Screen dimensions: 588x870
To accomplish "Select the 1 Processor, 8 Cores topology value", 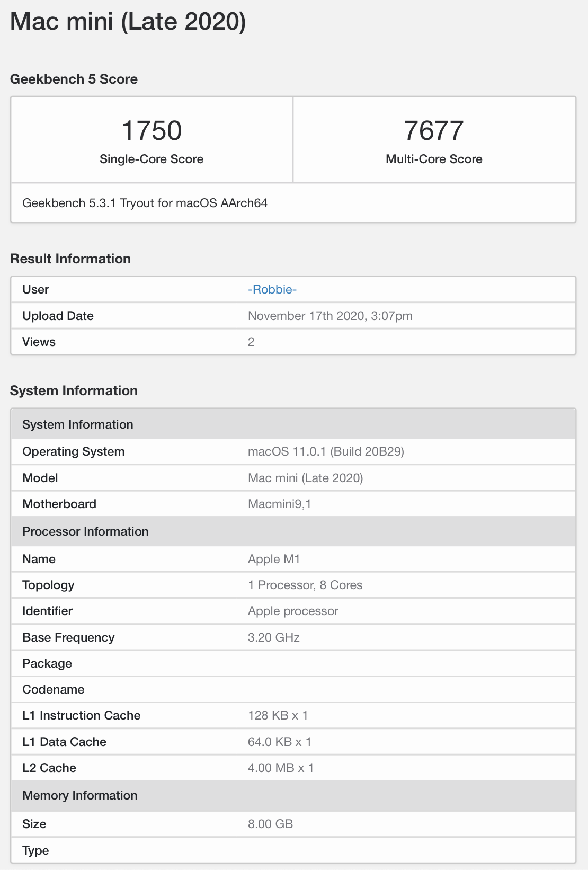I will (305, 585).
